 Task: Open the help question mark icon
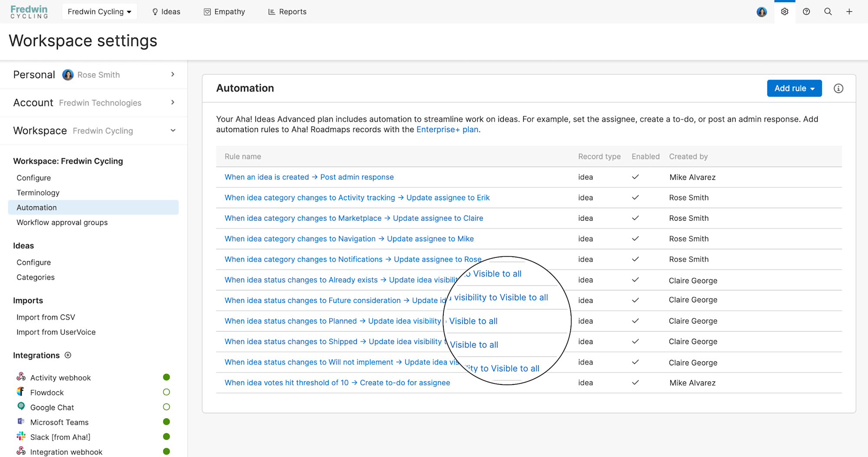tap(806, 11)
